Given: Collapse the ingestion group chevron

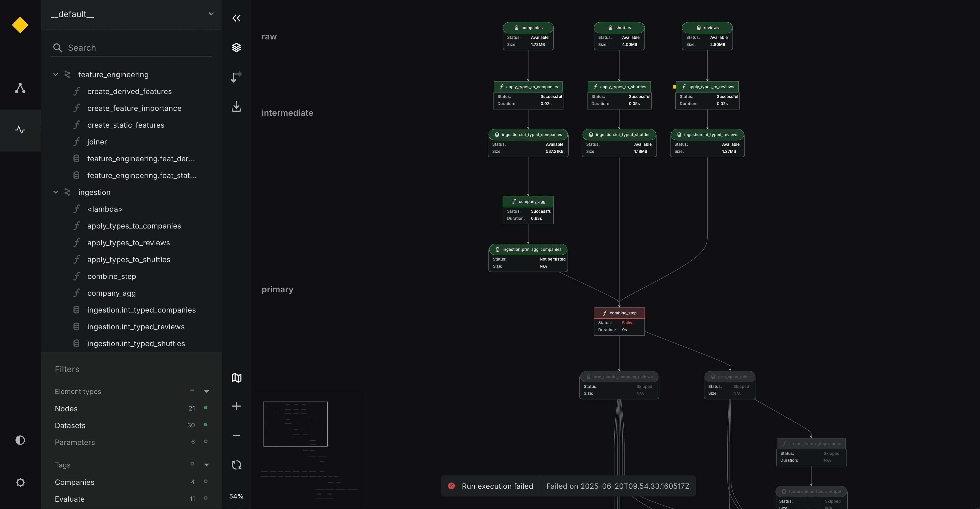Looking at the screenshot, I should point(56,192).
